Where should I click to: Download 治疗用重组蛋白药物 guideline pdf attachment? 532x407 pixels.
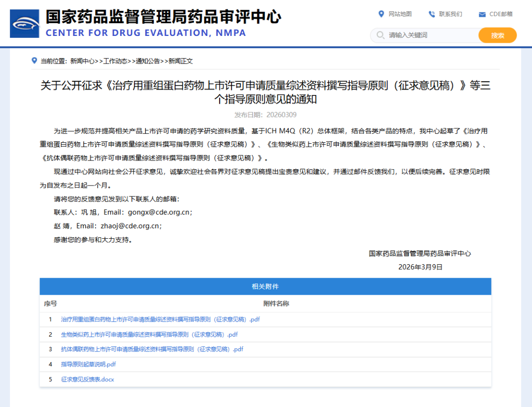point(160,319)
